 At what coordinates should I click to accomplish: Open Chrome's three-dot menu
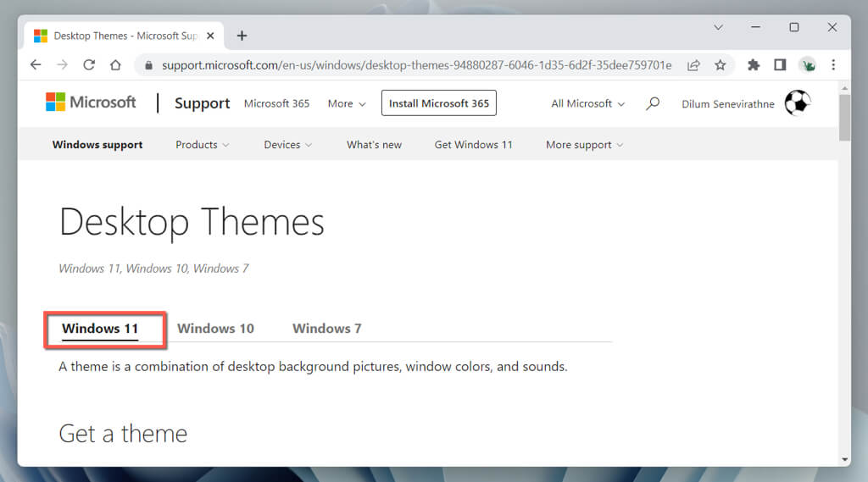[x=833, y=65]
